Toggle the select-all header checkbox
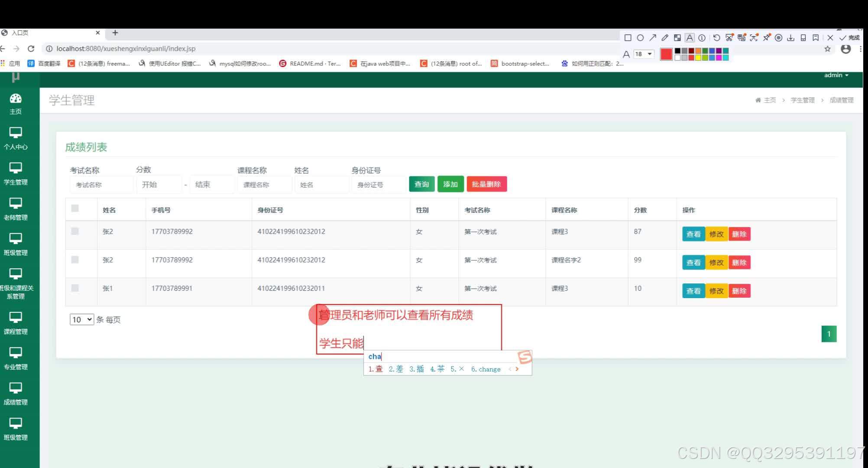Viewport: 868px width, 468px height. (75, 208)
